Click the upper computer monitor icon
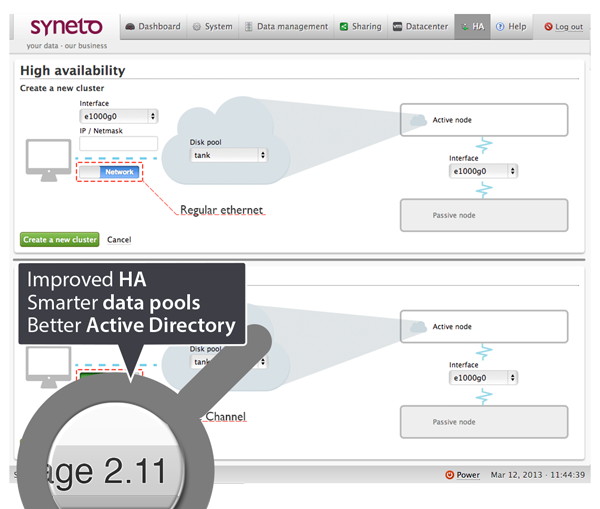The image size is (600, 509). pos(49,160)
